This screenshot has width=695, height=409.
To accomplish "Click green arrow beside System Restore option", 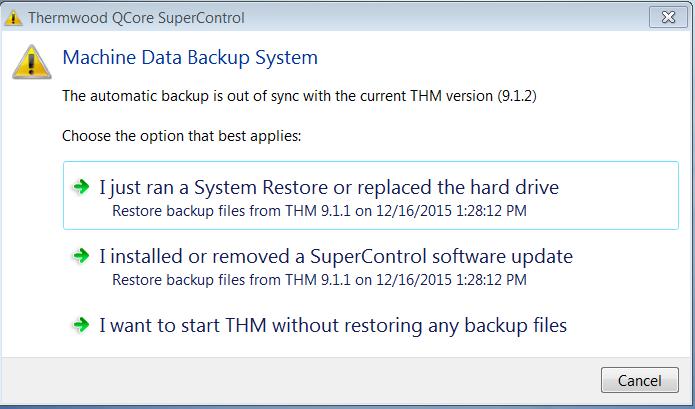I will [x=81, y=187].
